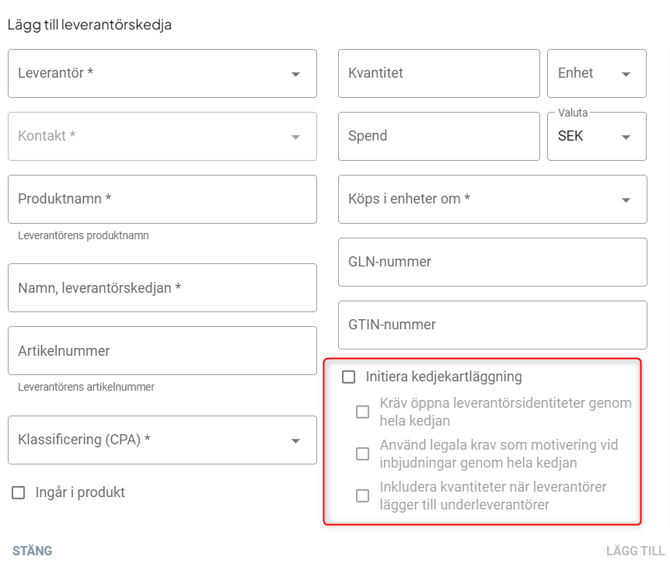The width and height of the screenshot is (670, 567).
Task: Click the Produktnamn input field
Action: [x=162, y=199]
